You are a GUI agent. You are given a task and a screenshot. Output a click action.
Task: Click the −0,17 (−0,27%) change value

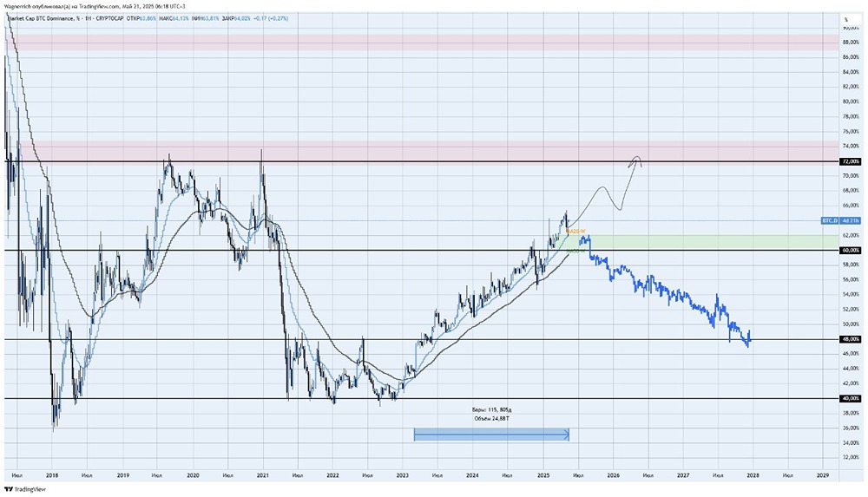tap(271, 18)
